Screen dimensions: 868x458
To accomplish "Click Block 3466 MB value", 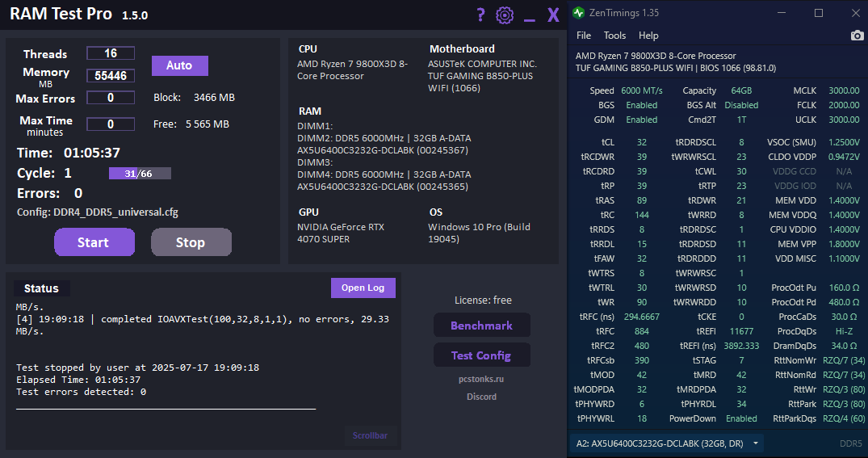I will pos(214,98).
